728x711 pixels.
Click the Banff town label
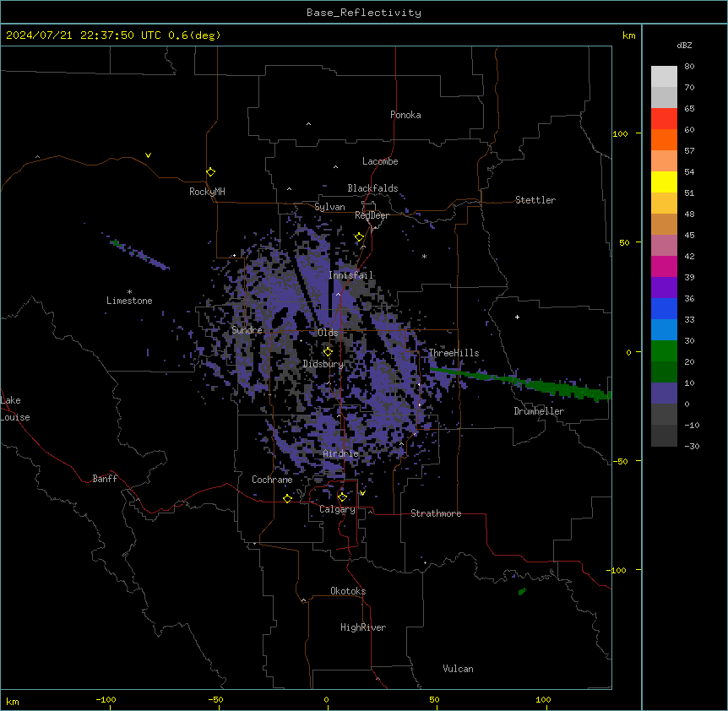[x=105, y=479]
